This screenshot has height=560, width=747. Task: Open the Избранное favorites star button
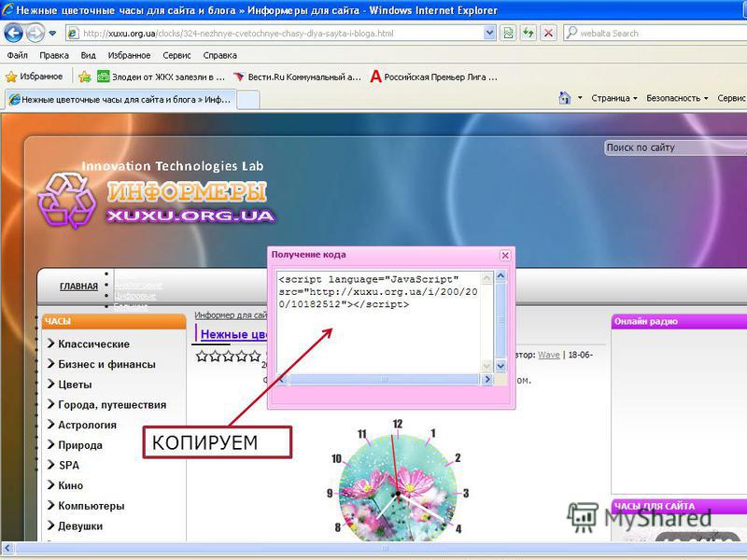pos(34,77)
